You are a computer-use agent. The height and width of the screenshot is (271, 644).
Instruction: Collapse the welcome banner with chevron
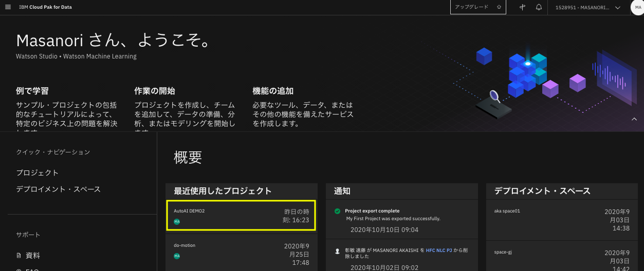(x=634, y=119)
